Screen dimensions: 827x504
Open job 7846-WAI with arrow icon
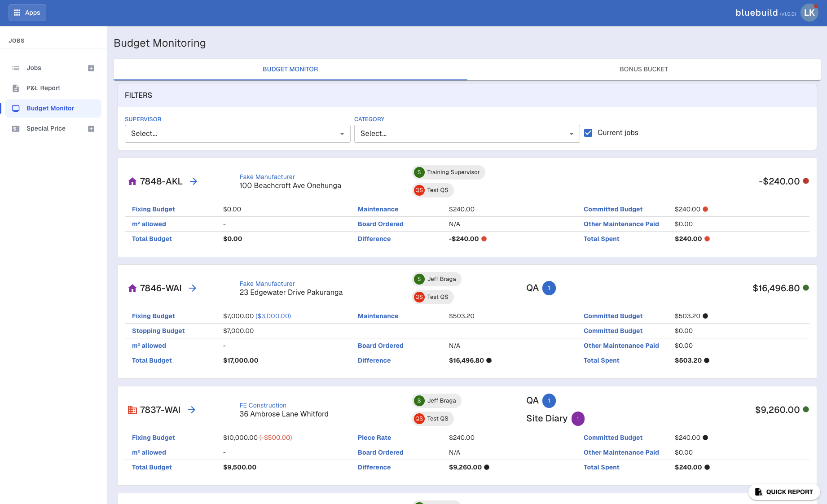tap(193, 288)
